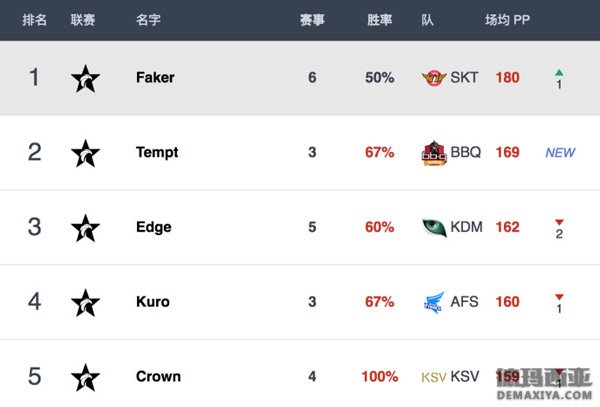The width and height of the screenshot is (600, 407).
Task: Click the BBQ team logo icon
Action: [x=434, y=153]
